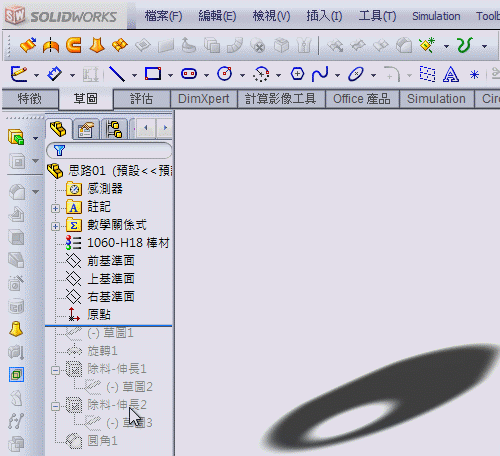Screen dimensions: 500x456
Task: Open the Smart Dimension dropdown arrow
Action: pyautogui.click(x=72, y=75)
